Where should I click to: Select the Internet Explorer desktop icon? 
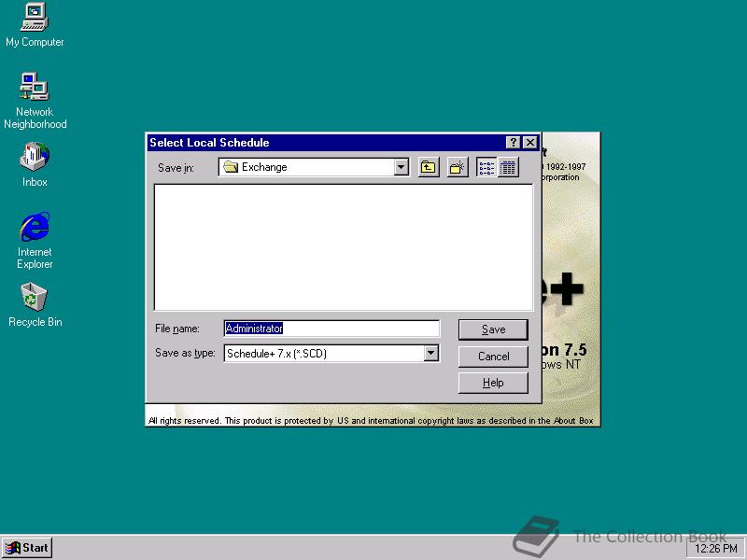[x=35, y=241]
